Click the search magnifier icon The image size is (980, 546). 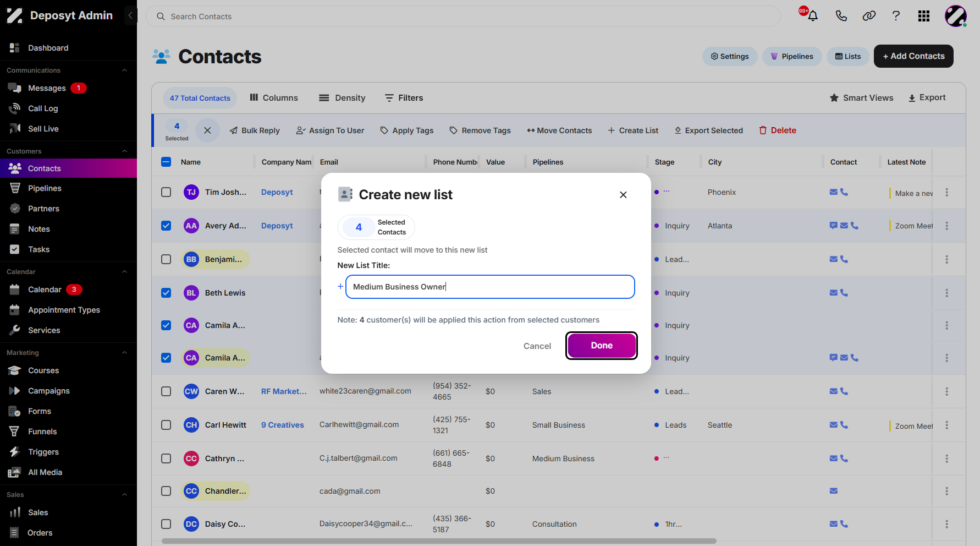coord(161,17)
